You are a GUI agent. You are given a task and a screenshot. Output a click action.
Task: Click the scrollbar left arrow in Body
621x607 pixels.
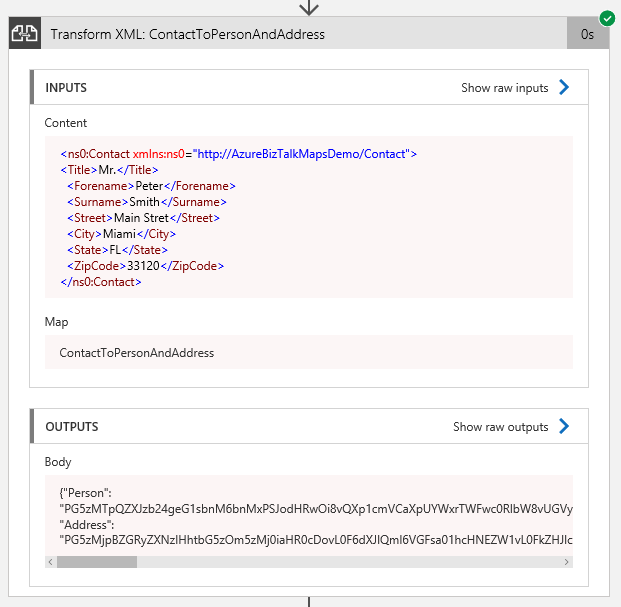[50, 562]
